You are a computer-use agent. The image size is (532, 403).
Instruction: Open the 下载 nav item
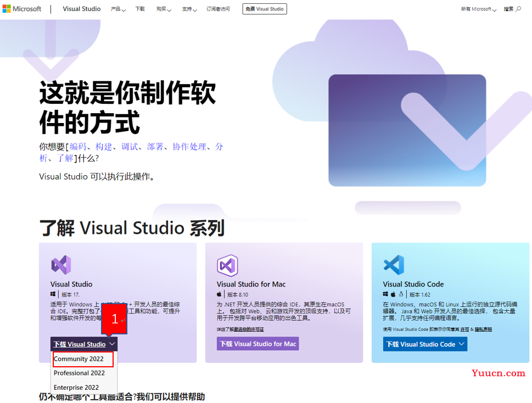point(140,9)
